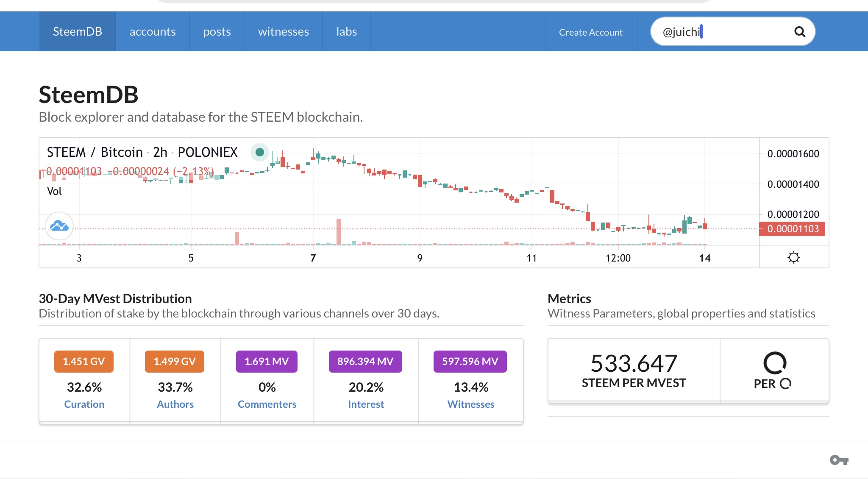Open the Witnesses distribution link
Viewport: 868px width, 479px height.
pyautogui.click(x=471, y=404)
